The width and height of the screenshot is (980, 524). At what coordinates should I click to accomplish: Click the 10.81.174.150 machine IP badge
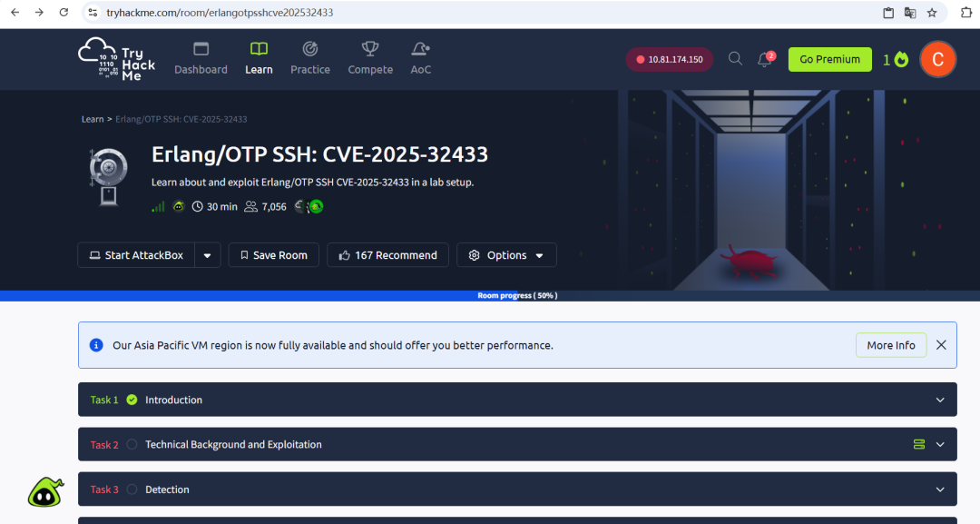(x=670, y=59)
